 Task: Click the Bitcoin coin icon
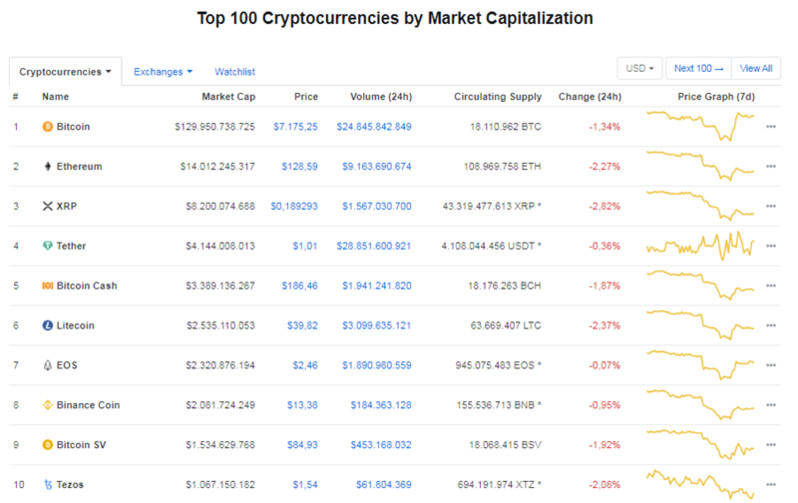(47, 127)
